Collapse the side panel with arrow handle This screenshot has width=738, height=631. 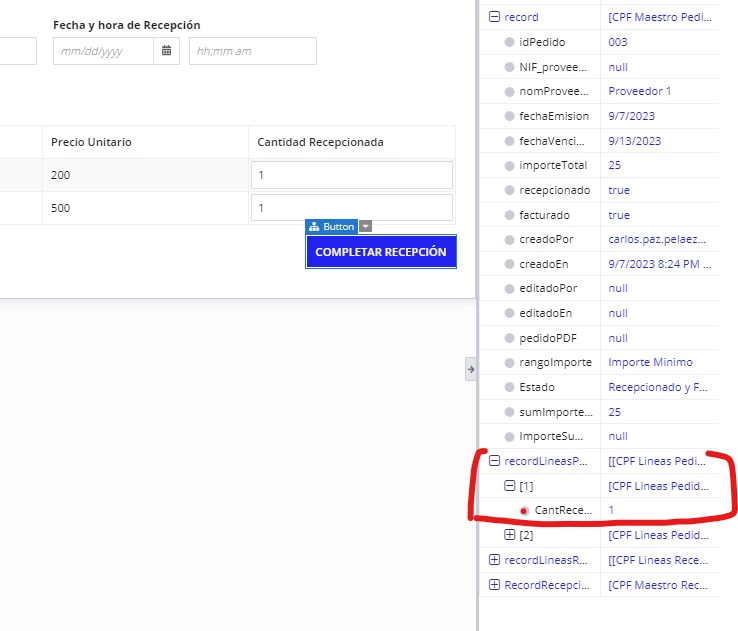pyautogui.click(x=471, y=369)
